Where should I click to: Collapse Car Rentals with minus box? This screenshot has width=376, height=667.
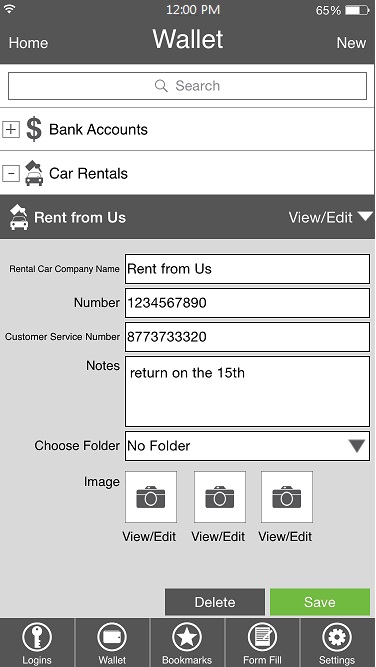click(11, 174)
